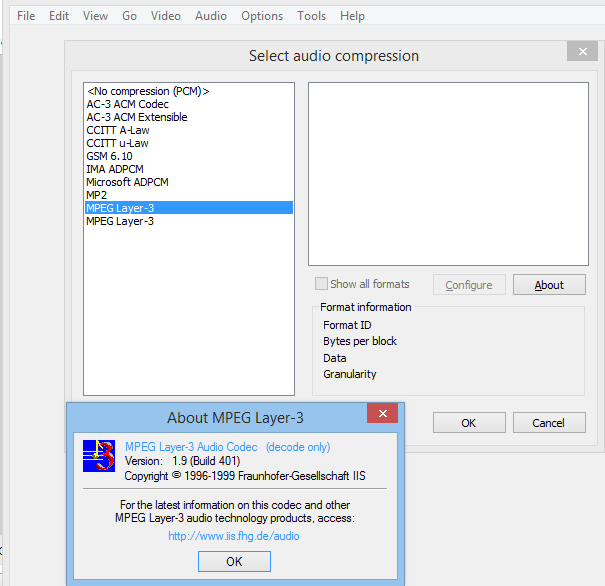Image resolution: width=605 pixels, height=586 pixels.
Task: Select the highlighted MPEG Layer-3 entry
Action: (189, 208)
